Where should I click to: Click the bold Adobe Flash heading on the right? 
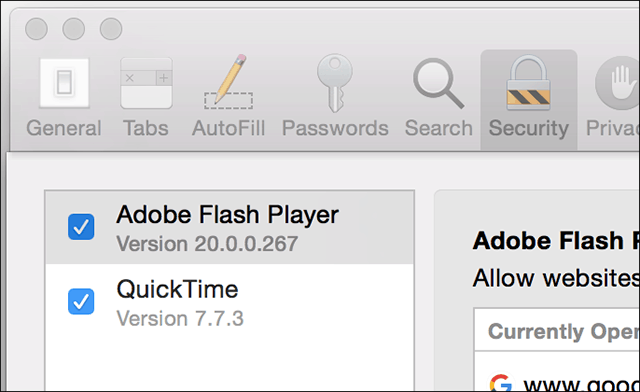coord(556,241)
